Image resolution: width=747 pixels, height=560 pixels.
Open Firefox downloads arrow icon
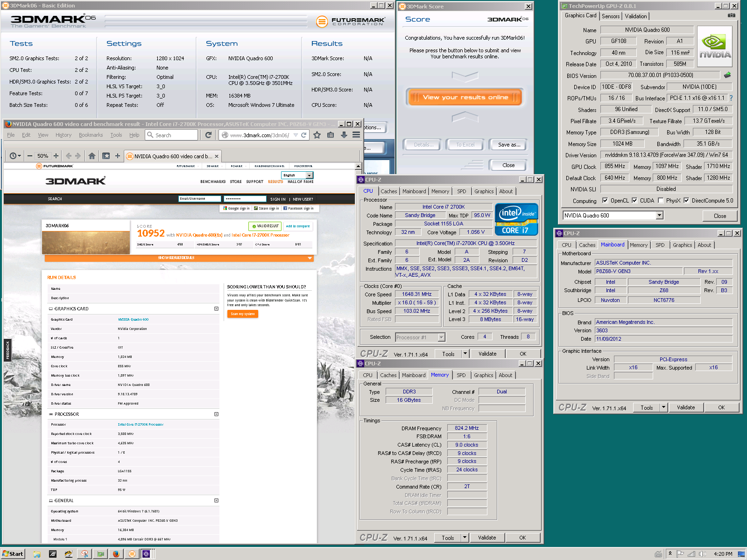(x=344, y=135)
